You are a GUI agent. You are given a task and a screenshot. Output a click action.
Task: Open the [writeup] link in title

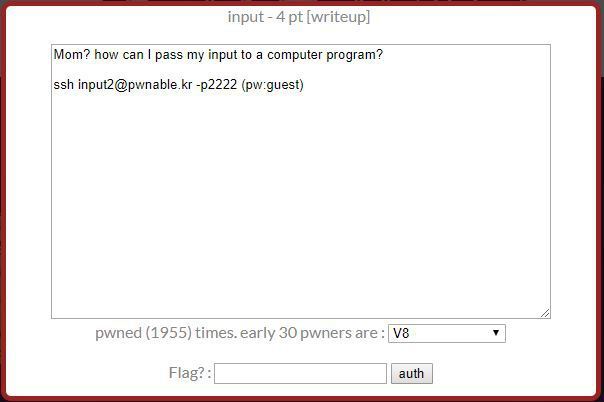(338, 17)
